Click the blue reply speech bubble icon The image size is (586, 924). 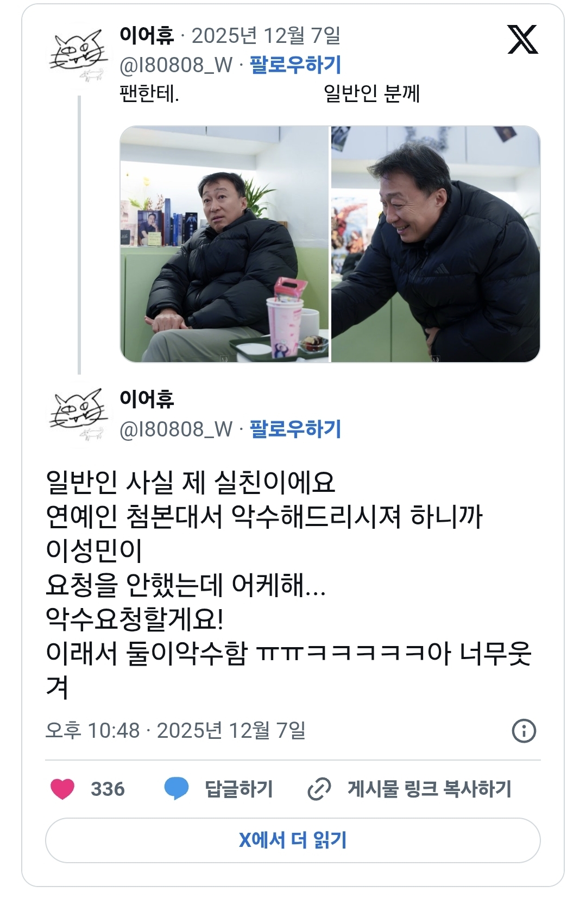pyautogui.click(x=177, y=789)
